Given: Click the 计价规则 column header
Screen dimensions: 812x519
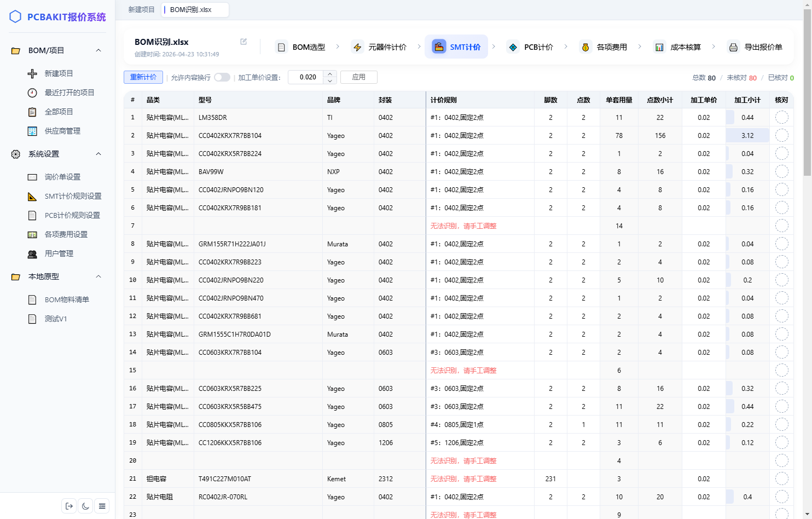Looking at the screenshot, I should tap(480, 100).
